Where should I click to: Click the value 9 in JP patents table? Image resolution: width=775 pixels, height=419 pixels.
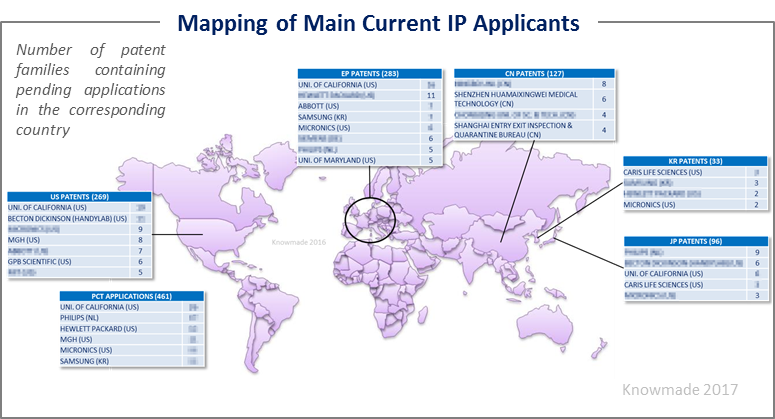pyautogui.click(x=757, y=252)
